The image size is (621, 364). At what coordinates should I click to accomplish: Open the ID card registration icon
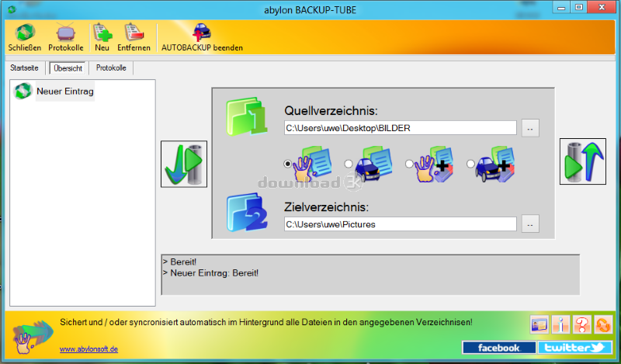point(539,324)
